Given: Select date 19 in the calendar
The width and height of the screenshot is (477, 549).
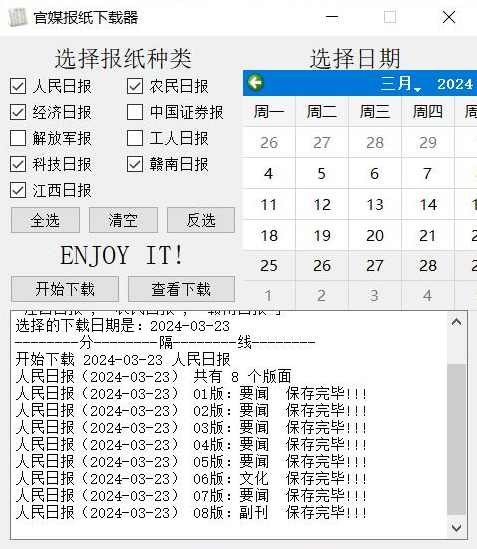Looking at the screenshot, I should click(322, 235).
